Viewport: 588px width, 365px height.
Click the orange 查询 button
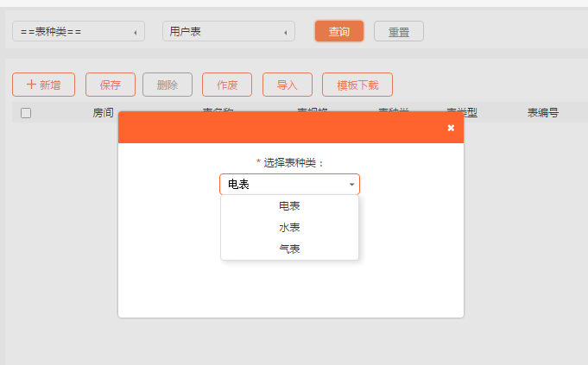(339, 32)
